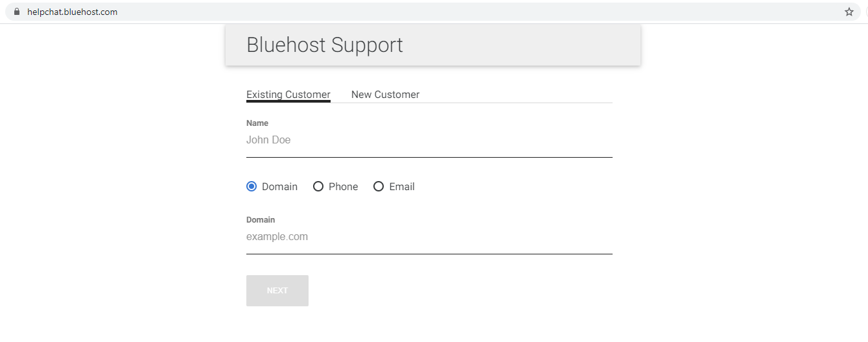Viewport: 868px width, 342px height.
Task: Click the site security lock icon
Action: pos(17,12)
